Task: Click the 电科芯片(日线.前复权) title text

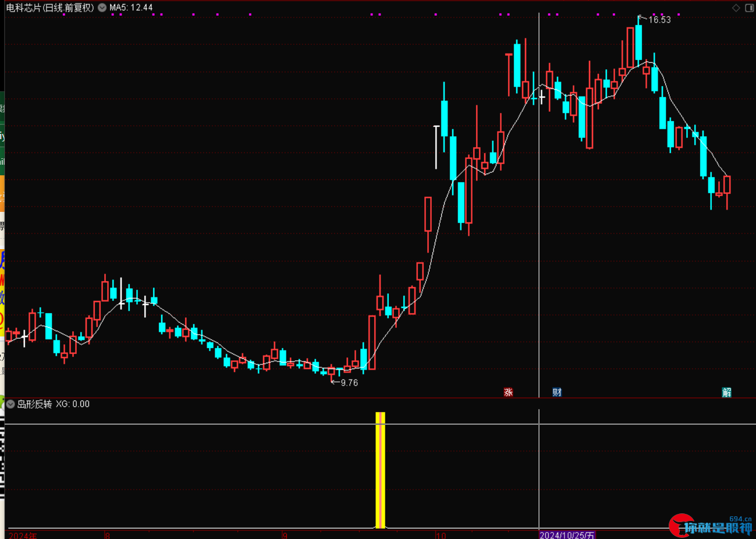Action: coord(50,8)
